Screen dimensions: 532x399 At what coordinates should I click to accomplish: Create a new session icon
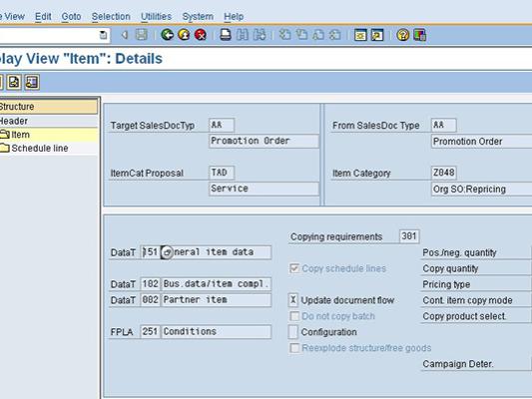point(360,35)
